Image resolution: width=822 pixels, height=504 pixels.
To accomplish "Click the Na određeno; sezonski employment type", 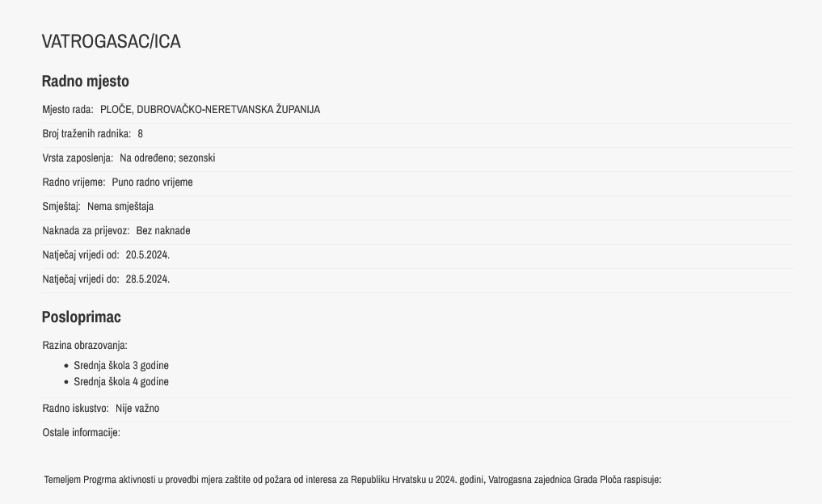I will point(167,157).
